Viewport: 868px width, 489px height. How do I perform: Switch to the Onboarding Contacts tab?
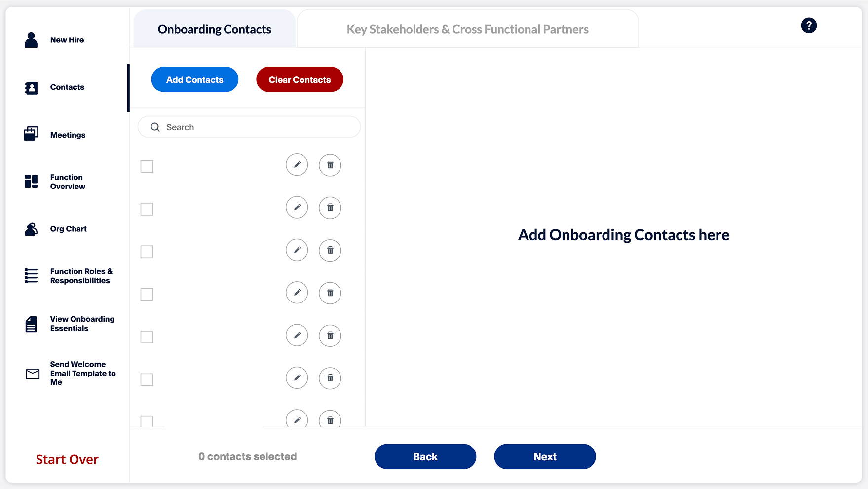point(215,29)
